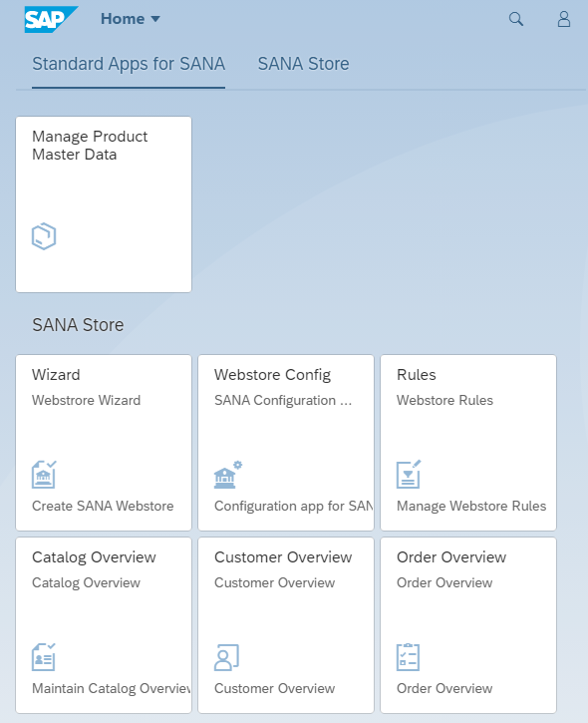Screen dimensions: 588x723
Task: Click the Webstore Config tile title
Action: 272,375
